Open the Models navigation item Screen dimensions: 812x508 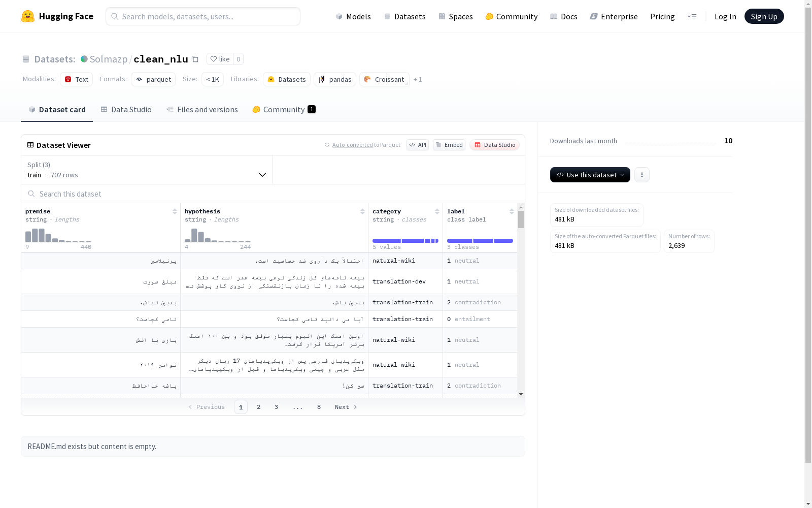point(353,16)
